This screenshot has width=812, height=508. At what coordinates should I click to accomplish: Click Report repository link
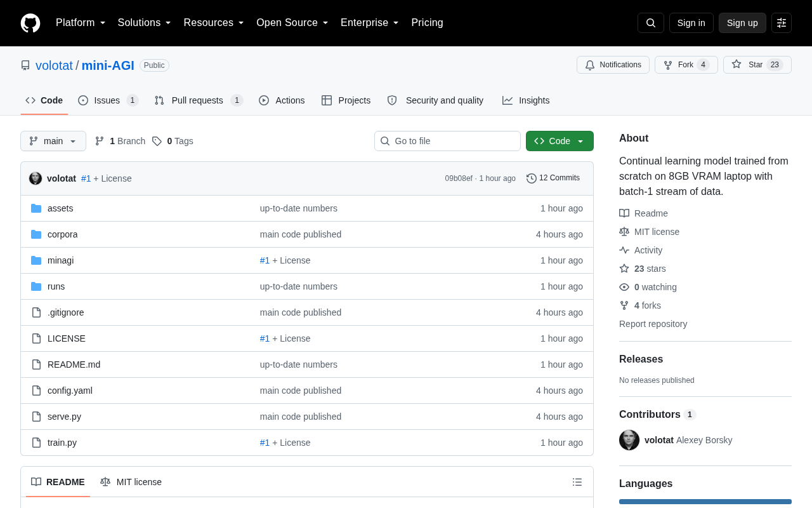pos(653,324)
